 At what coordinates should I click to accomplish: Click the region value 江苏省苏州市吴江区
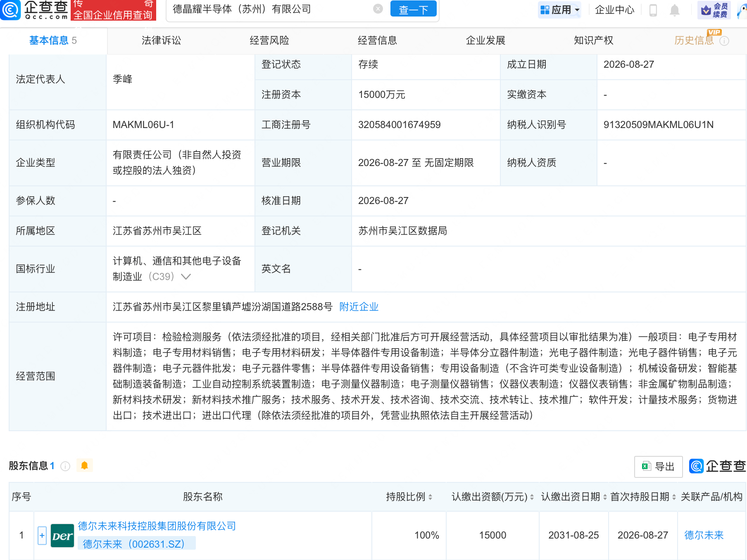point(157,231)
